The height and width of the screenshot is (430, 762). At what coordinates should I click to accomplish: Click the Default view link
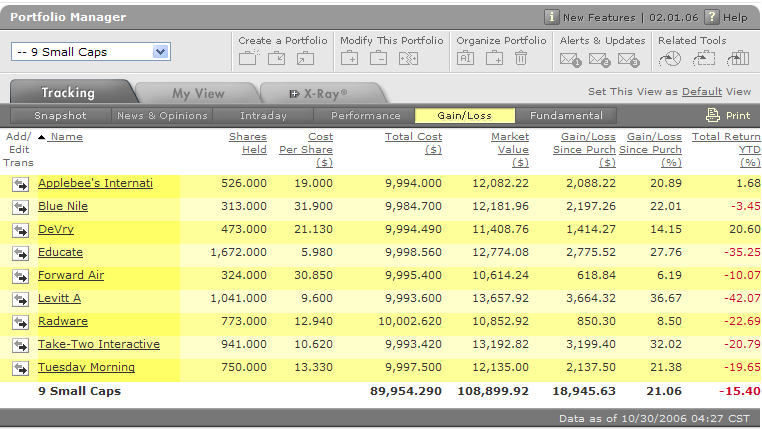[701, 91]
